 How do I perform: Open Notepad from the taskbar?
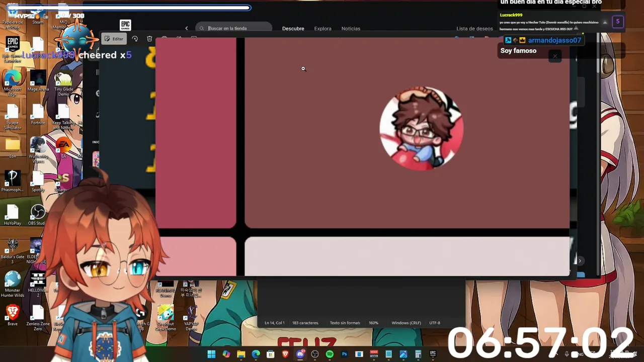click(x=388, y=354)
